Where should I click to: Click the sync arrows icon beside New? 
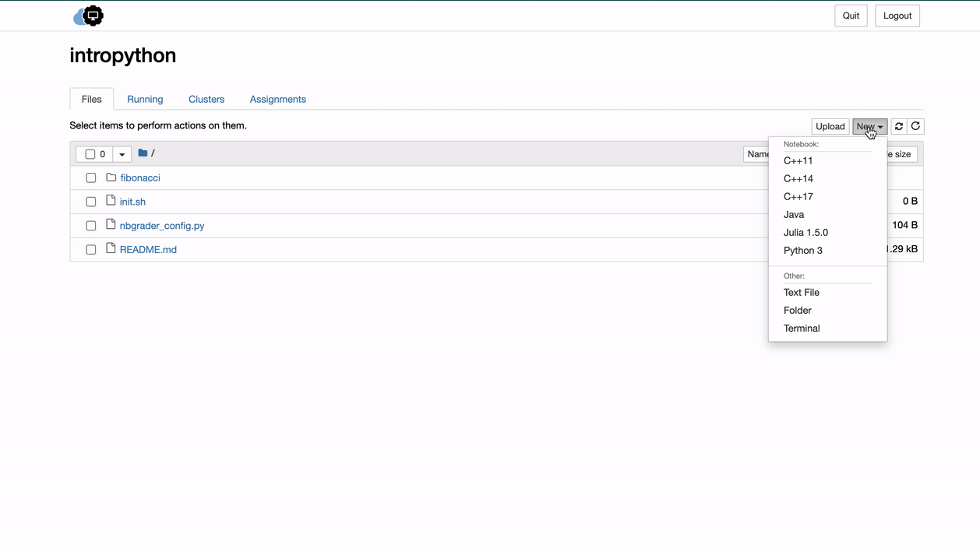pyautogui.click(x=899, y=126)
